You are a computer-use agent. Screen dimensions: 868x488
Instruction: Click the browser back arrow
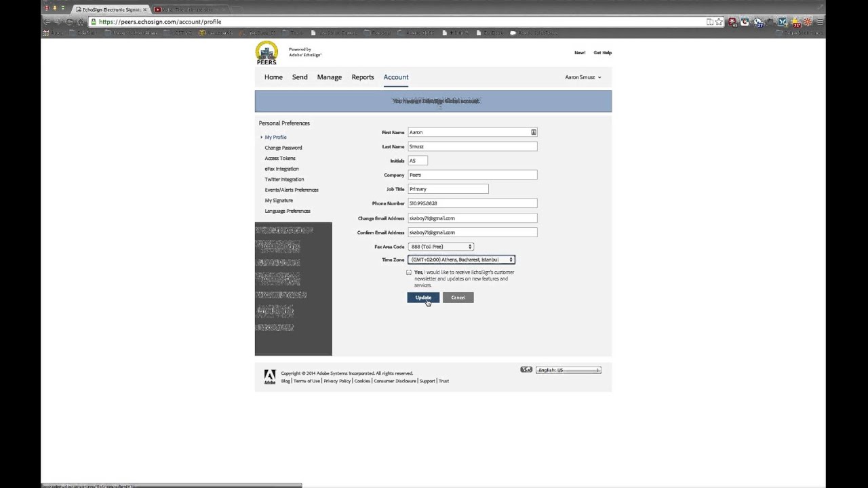47,22
